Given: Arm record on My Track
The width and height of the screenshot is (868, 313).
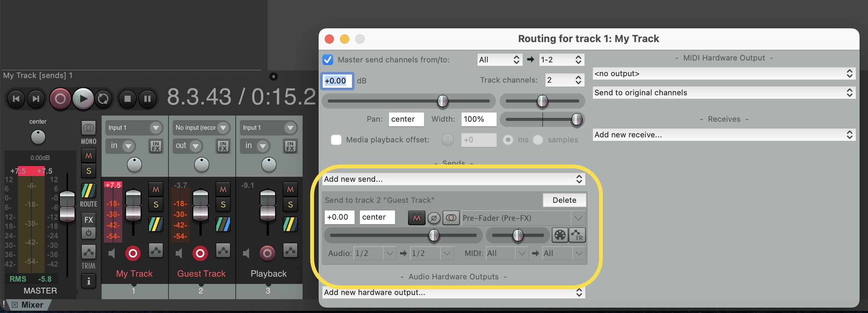Looking at the screenshot, I should pos(133,253).
